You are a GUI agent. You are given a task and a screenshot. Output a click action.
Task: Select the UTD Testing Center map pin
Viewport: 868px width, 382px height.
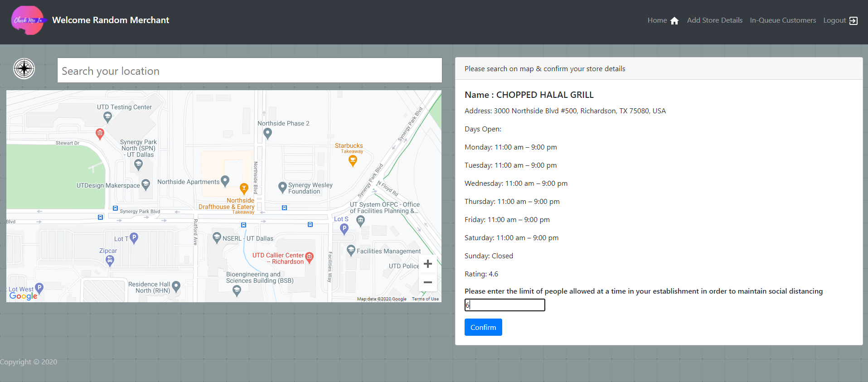pyautogui.click(x=107, y=117)
